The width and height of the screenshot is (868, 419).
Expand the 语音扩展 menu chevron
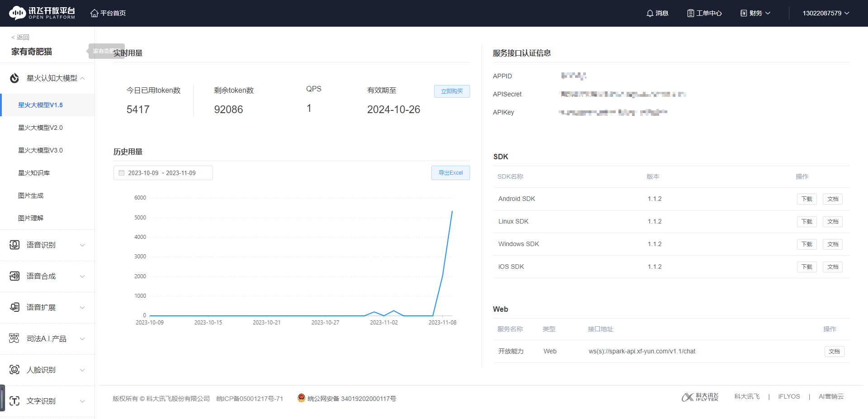[82, 308]
